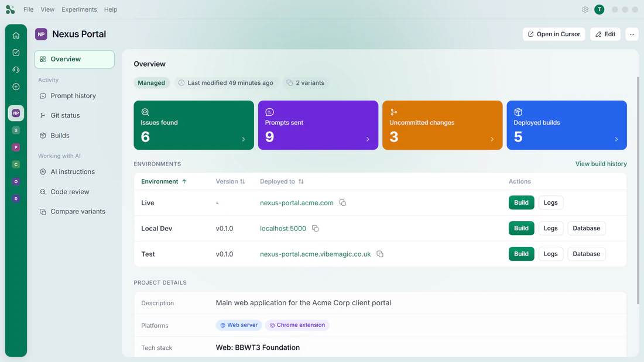Add new project with plus circle icon
644x362 pixels.
[16, 87]
